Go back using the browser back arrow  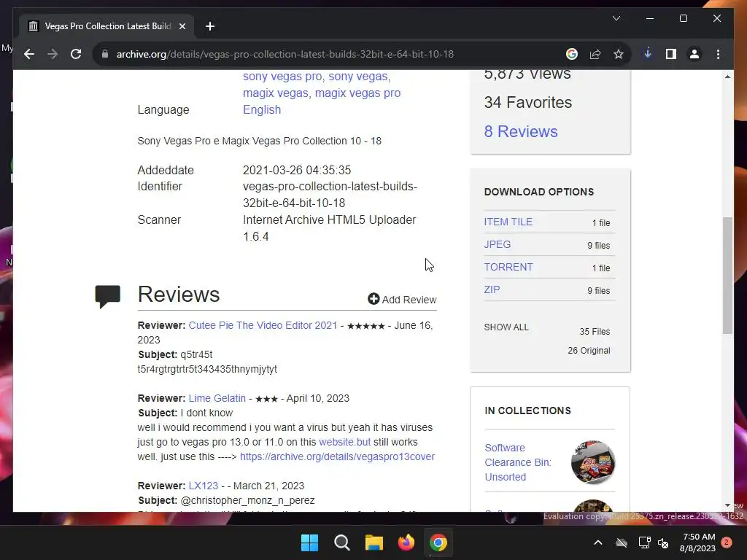tap(29, 54)
